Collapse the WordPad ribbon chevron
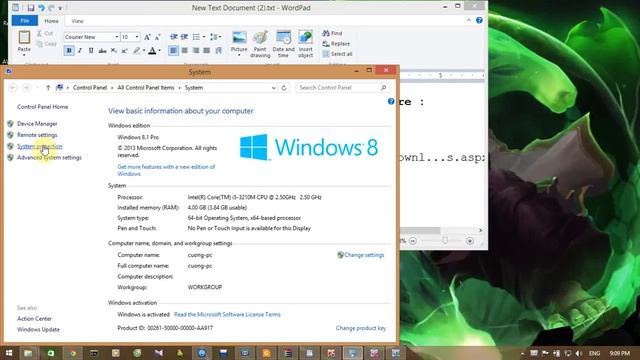The image size is (640, 360). pyautogui.click(x=469, y=20)
